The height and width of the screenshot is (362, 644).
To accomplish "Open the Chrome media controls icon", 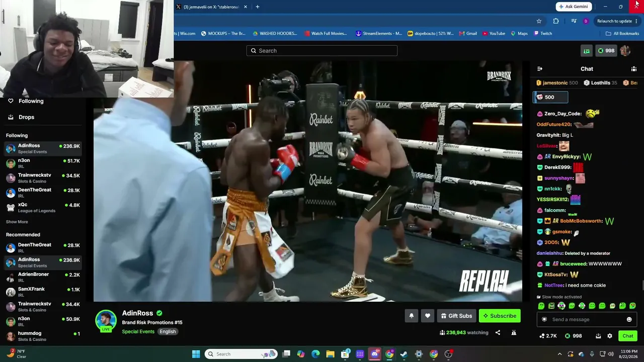I will [x=574, y=21].
